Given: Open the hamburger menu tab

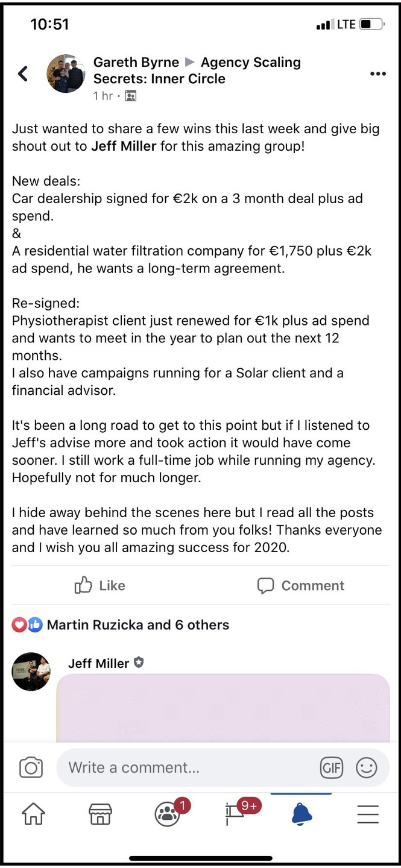Looking at the screenshot, I should pyautogui.click(x=368, y=814).
